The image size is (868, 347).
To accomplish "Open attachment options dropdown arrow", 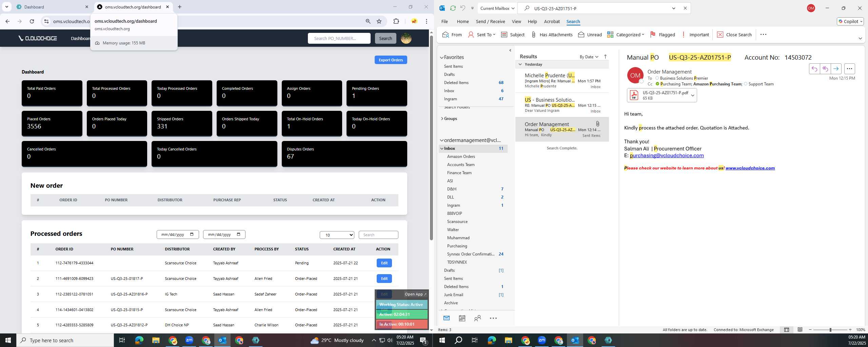I will click(693, 95).
